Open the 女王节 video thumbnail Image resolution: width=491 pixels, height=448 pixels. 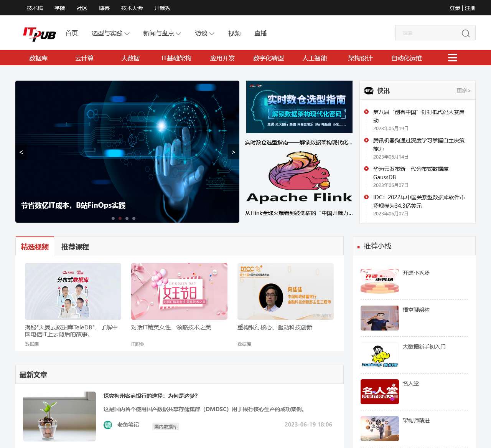click(x=179, y=291)
